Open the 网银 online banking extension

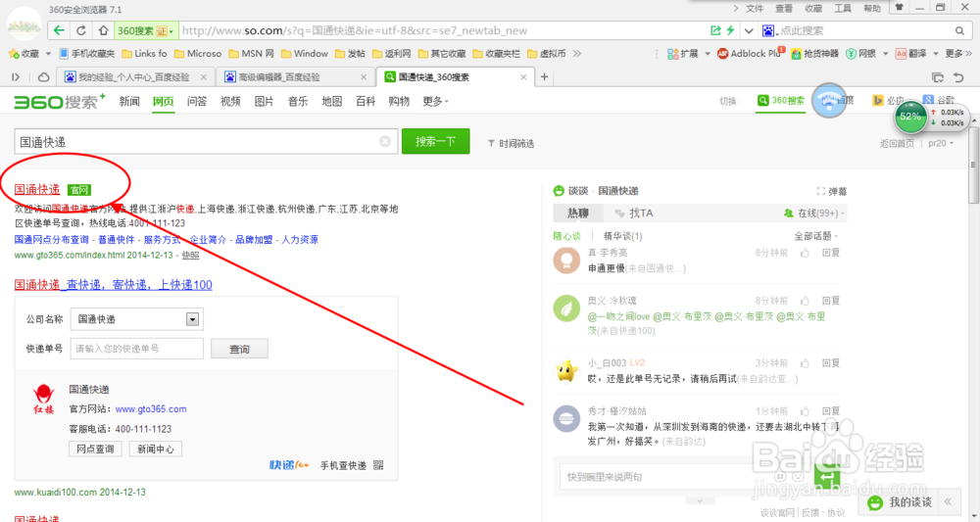[x=860, y=54]
